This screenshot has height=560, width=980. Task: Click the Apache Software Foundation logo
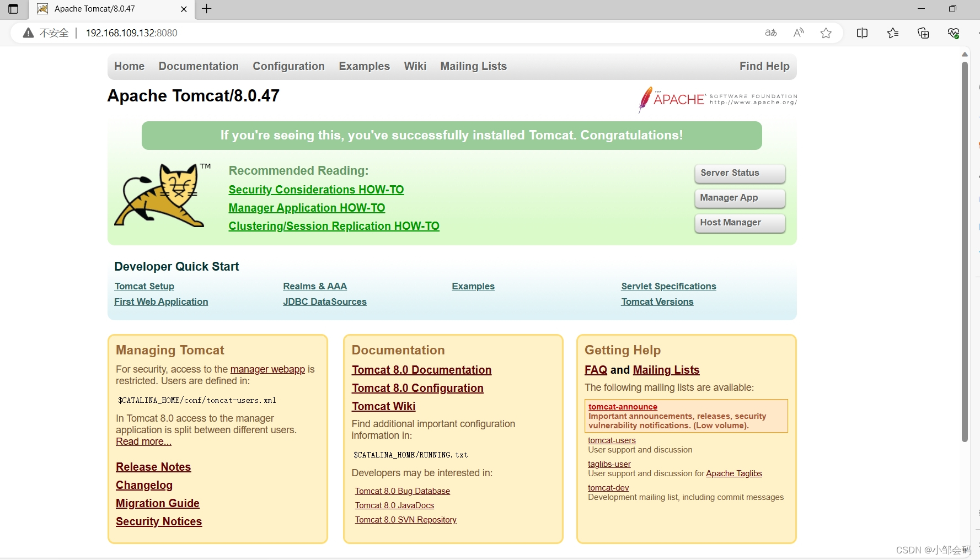[x=717, y=100]
